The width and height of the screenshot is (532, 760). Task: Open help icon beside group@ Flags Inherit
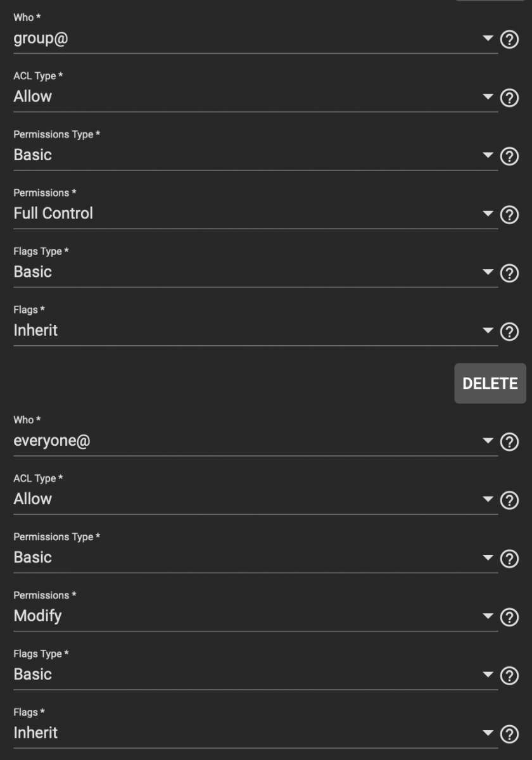tap(509, 332)
